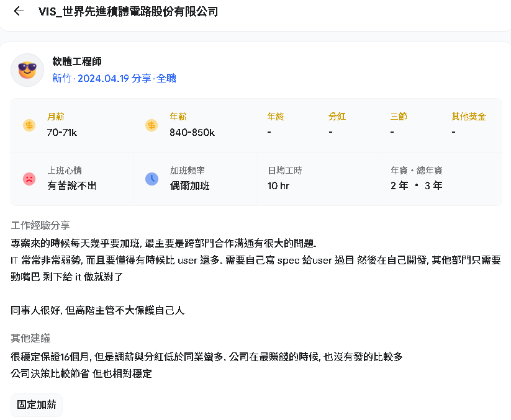The image size is (511, 420).
Task: Click the company title VIS_世界先進積體電路
Action: [128, 12]
